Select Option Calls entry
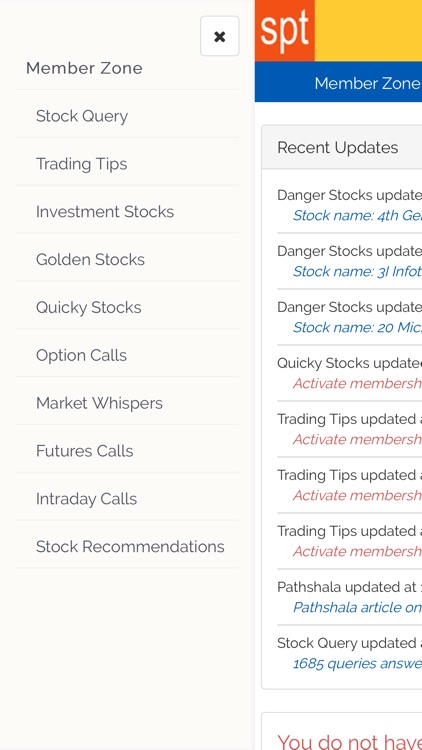The image size is (422, 750). click(128, 355)
